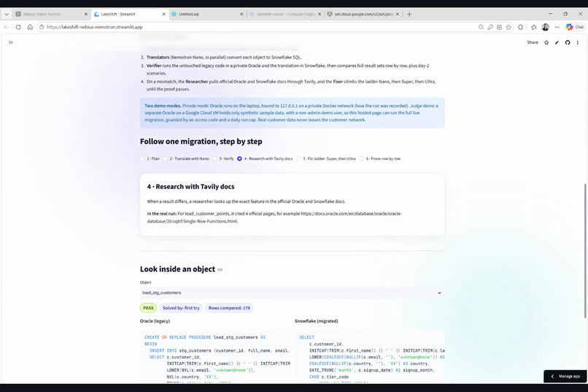Open the browser refresh-style extension icon
This screenshot has height=392, width=588.
click(520, 27)
